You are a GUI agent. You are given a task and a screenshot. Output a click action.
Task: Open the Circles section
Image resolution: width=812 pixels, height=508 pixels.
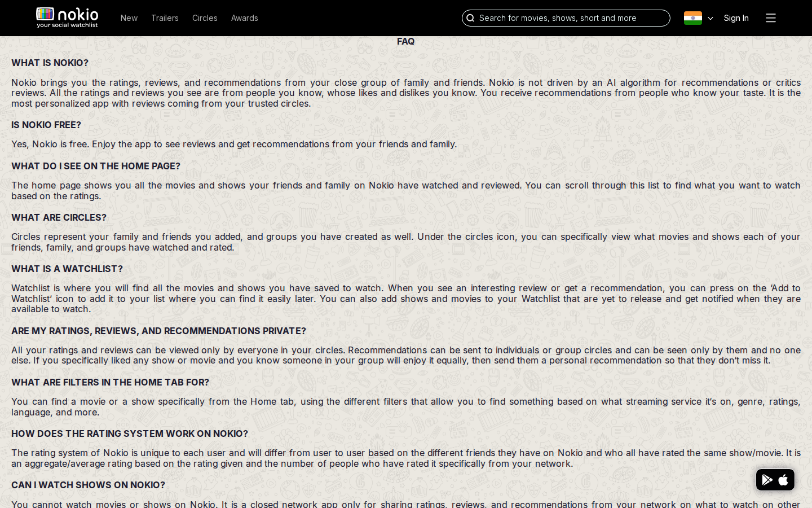pos(205,18)
